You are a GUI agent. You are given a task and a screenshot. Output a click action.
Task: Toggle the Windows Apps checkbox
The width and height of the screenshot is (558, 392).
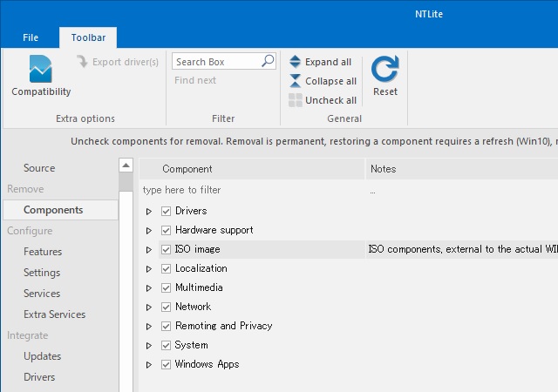click(x=166, y=365)
